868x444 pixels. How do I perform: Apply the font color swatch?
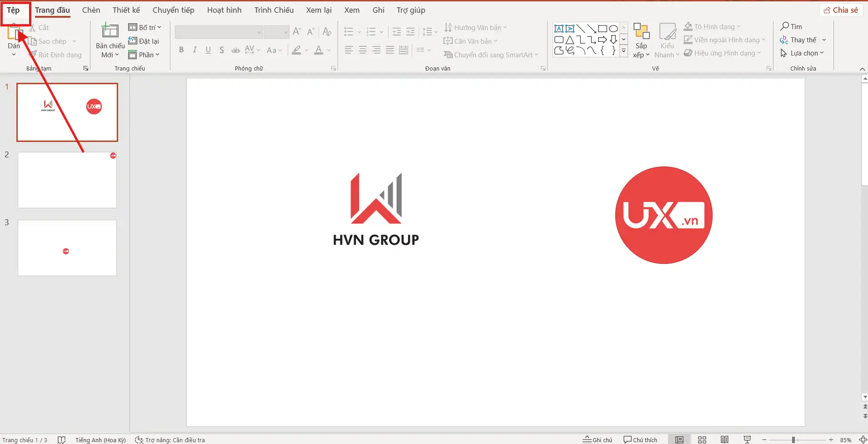(x=319, y=50)
